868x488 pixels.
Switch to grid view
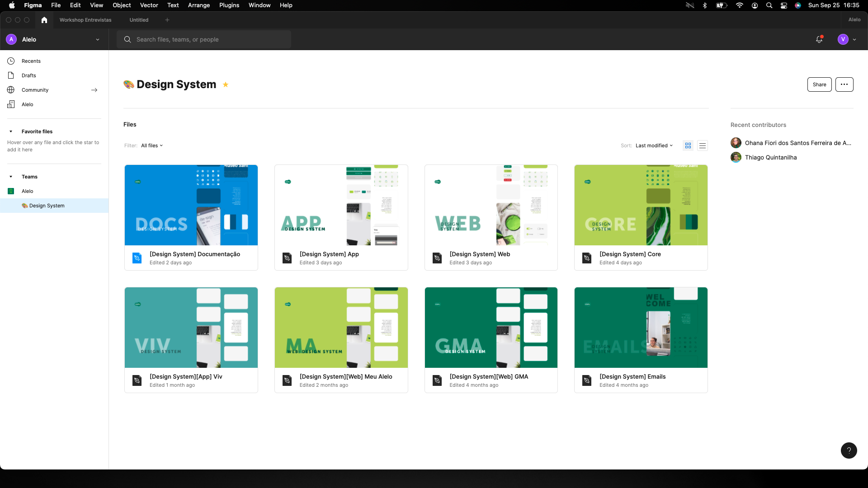tap(688, 145)
